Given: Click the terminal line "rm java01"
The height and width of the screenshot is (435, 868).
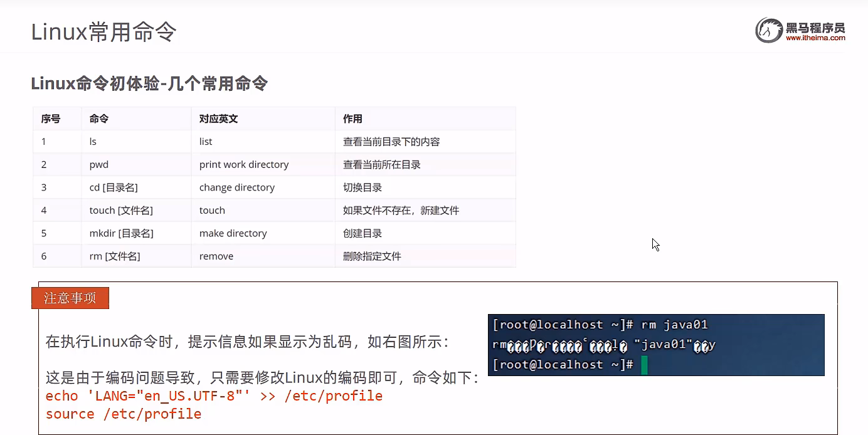Looking at the screenshot, I should click(600, 325).
